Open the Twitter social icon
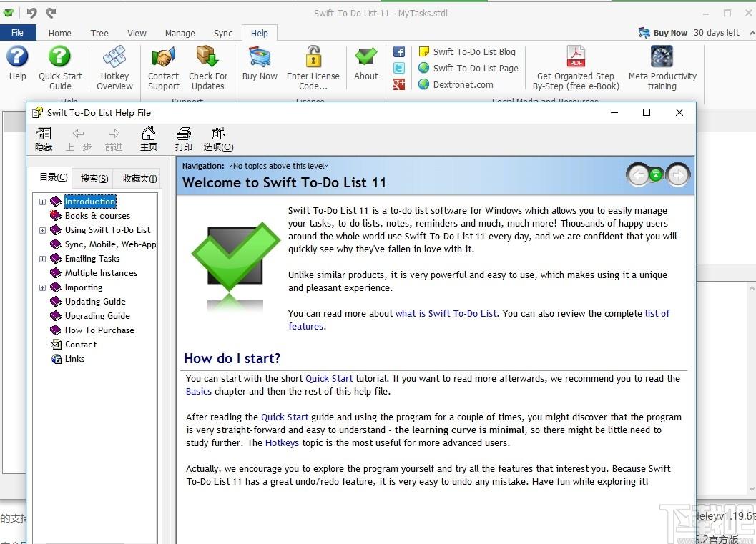This screenshot has height=544, width=756. (398, 68)
